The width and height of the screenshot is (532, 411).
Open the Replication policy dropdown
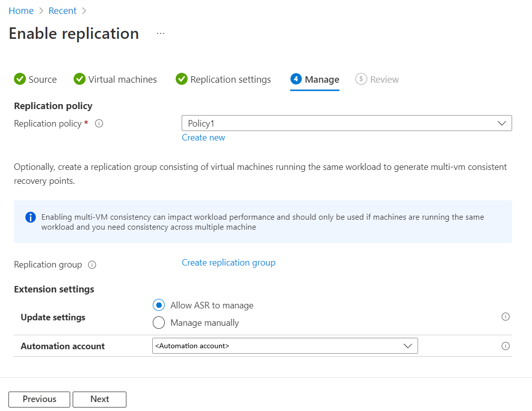click(x=347, y=123)
